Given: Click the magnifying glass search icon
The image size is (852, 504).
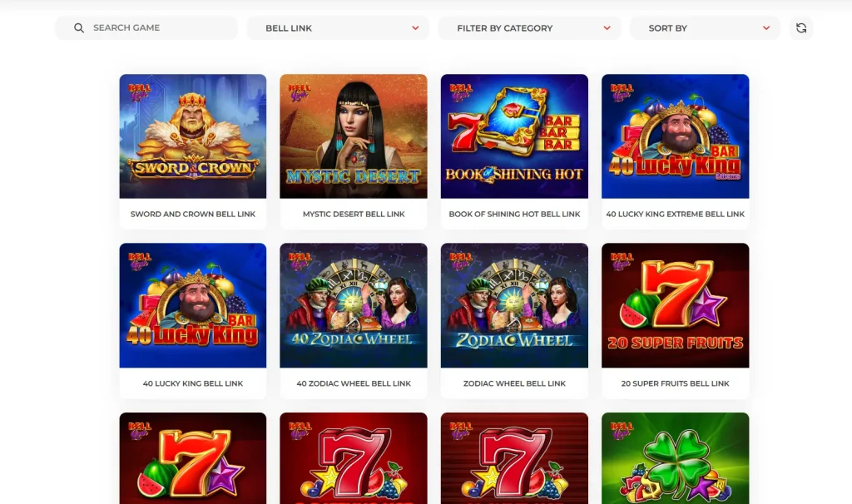Looking at the screenshot, I should [79, 27].
